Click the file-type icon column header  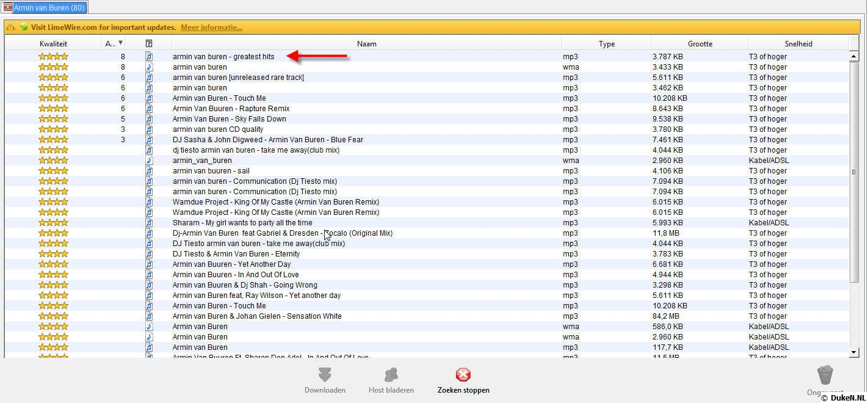click(149, 43)
